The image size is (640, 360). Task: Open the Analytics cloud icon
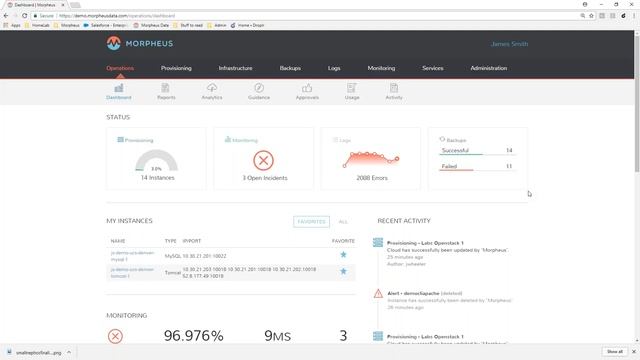(x=212, y=88)
